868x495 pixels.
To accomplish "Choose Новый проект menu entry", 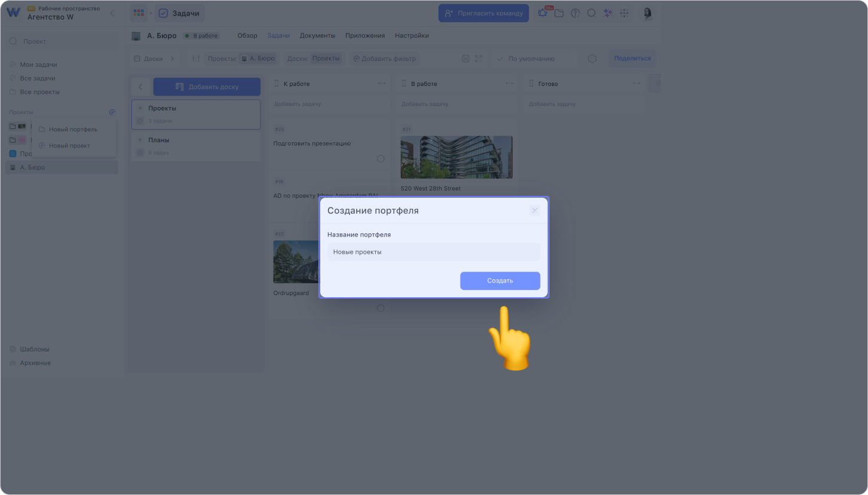I will 73,145.
